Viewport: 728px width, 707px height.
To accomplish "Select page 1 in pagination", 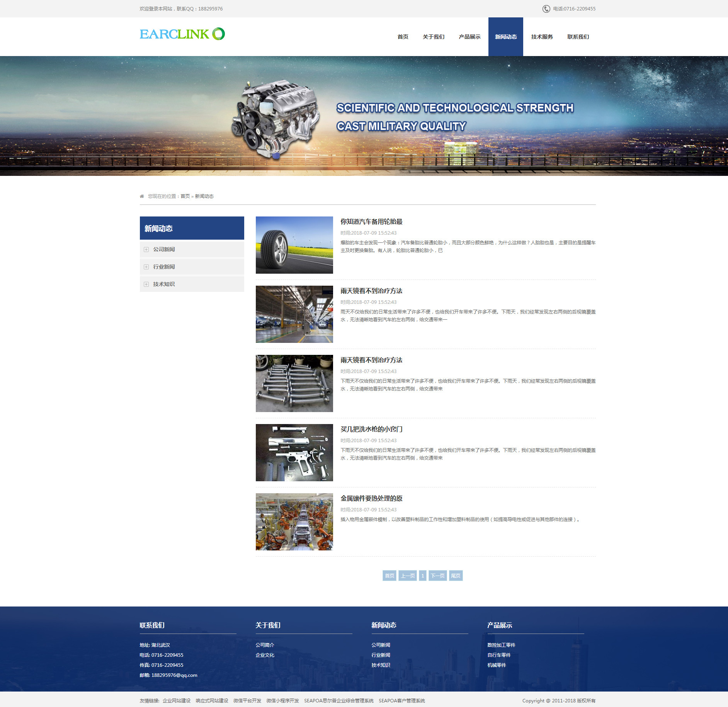I will 422,576.
